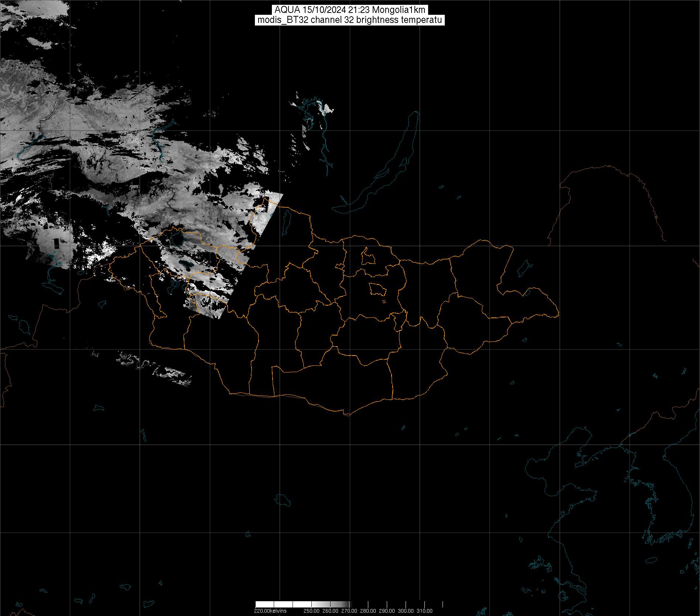Viewport: 700px width, 616px height.
Task: Click the 310.00 label on the colorbar
Action: (424, 611)
